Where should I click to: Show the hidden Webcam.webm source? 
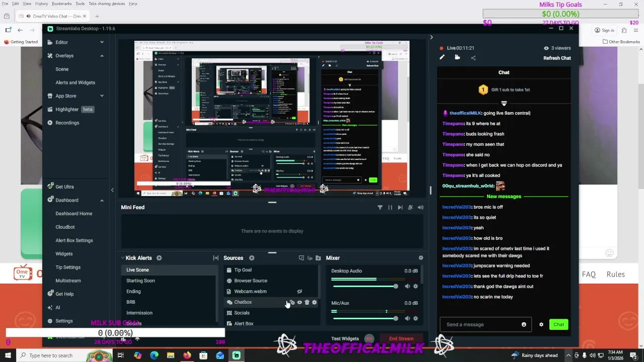[x=299, y=292]
